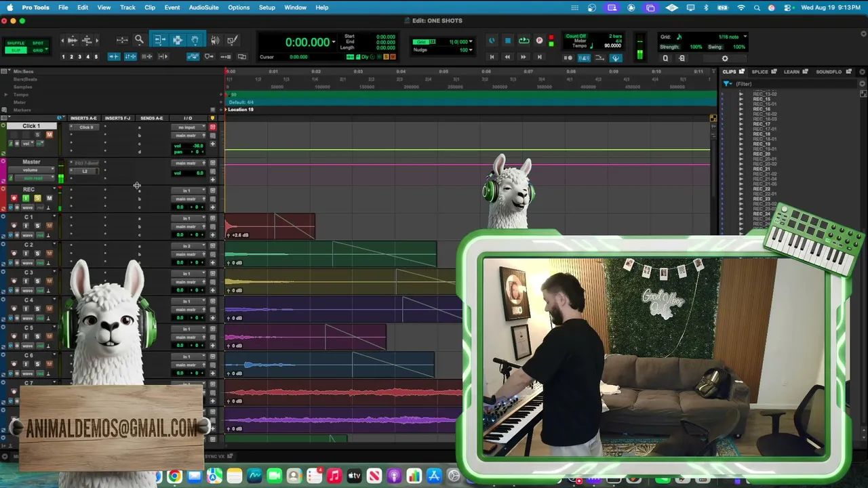Open the Options menu
Image resolution: width=868 pixels, height=488 pixels.
coord(239,7)
